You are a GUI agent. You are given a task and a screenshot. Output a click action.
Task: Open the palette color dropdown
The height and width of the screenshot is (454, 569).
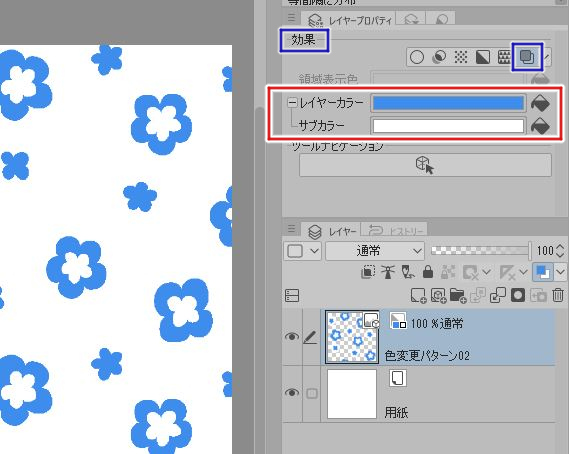(302, 251)
